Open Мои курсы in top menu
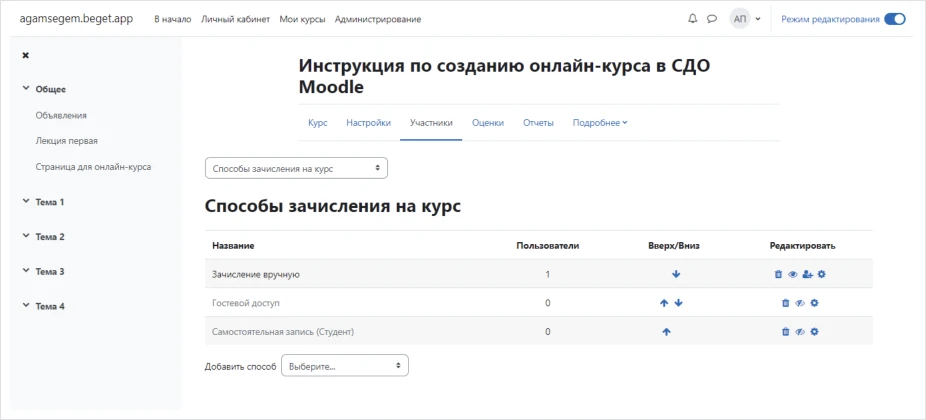Screen dimensions: 926x420 coord(302,19)
